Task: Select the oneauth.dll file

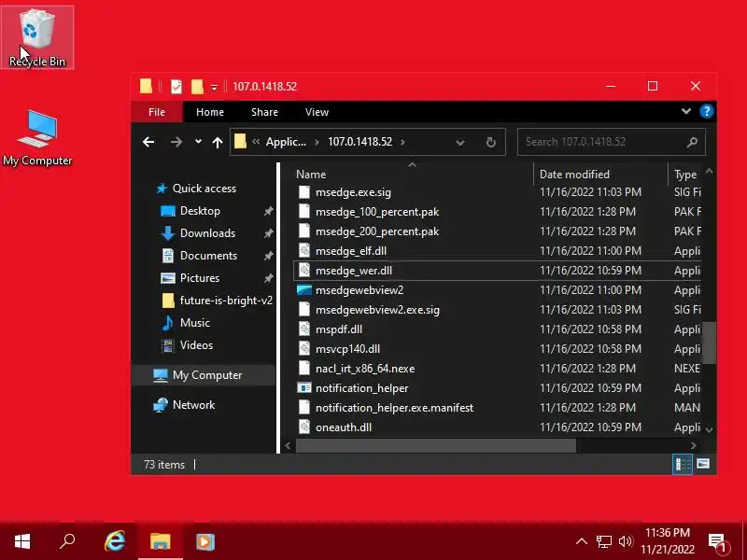Action: pyautogui.click(x=344, y=427)
